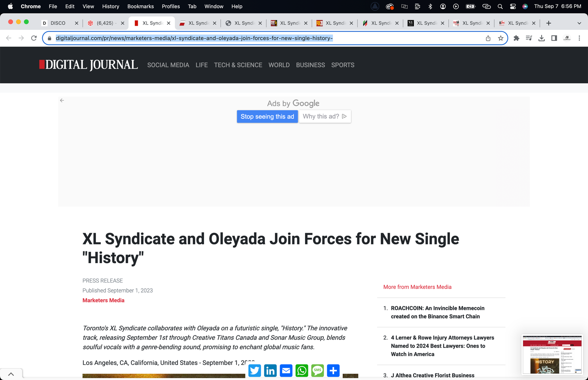Expand the bottom-left collapse chevron
588x380 pixels.
pyautogui.click(x=11, y=374)
